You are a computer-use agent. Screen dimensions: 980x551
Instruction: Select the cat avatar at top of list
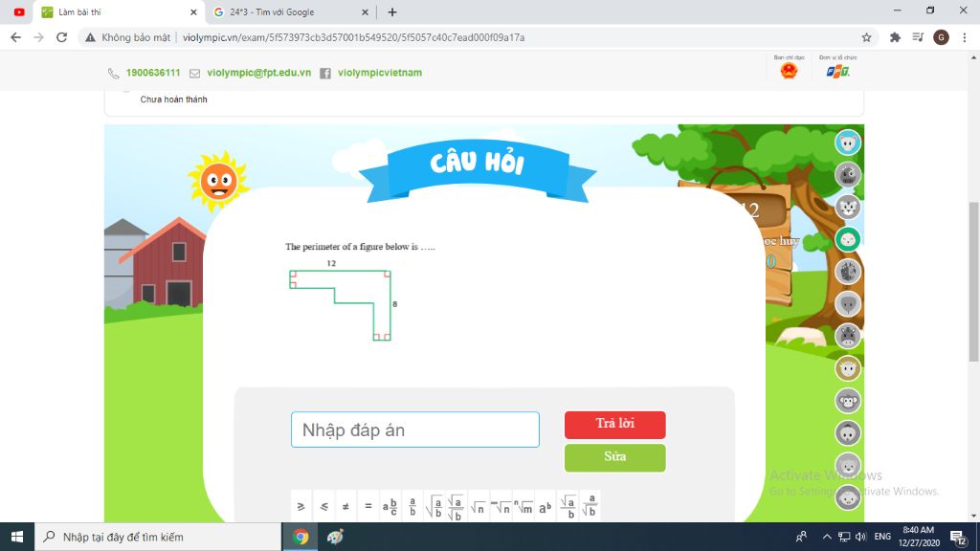tap(848, 143)
